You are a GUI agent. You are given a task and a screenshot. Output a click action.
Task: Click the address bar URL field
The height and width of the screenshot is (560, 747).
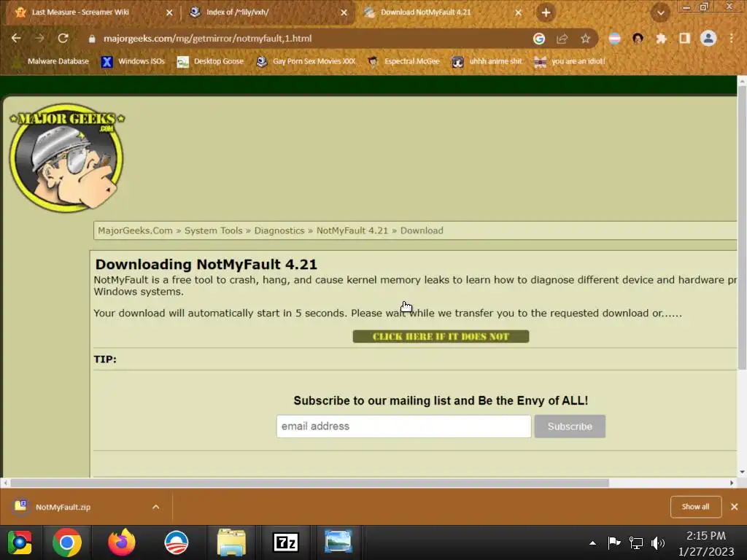point(305,39)
